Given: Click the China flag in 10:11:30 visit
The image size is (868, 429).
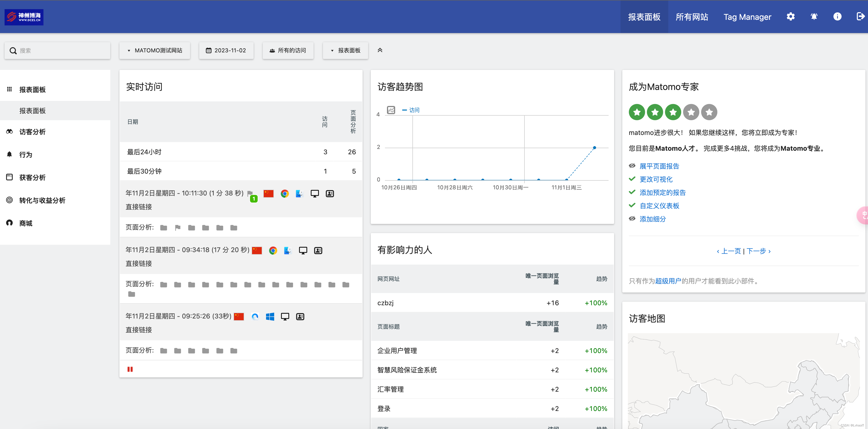Looking at the screenshot, I should point(269,193).
